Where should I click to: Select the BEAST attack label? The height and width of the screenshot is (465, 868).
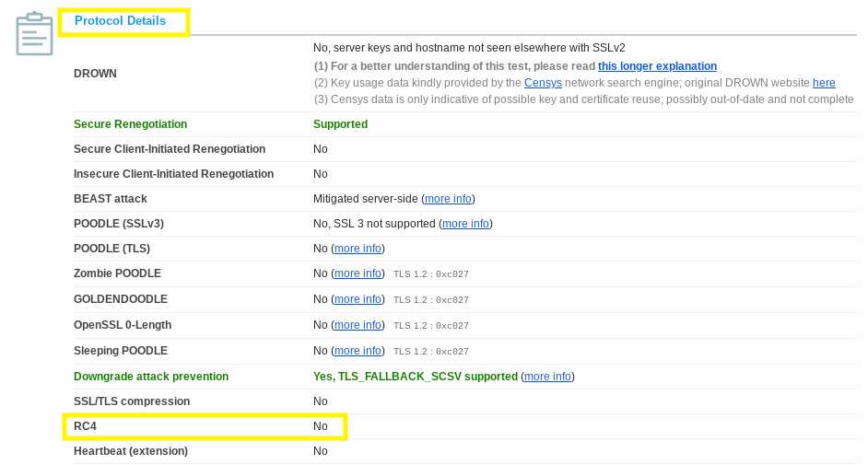click(111, 199)
